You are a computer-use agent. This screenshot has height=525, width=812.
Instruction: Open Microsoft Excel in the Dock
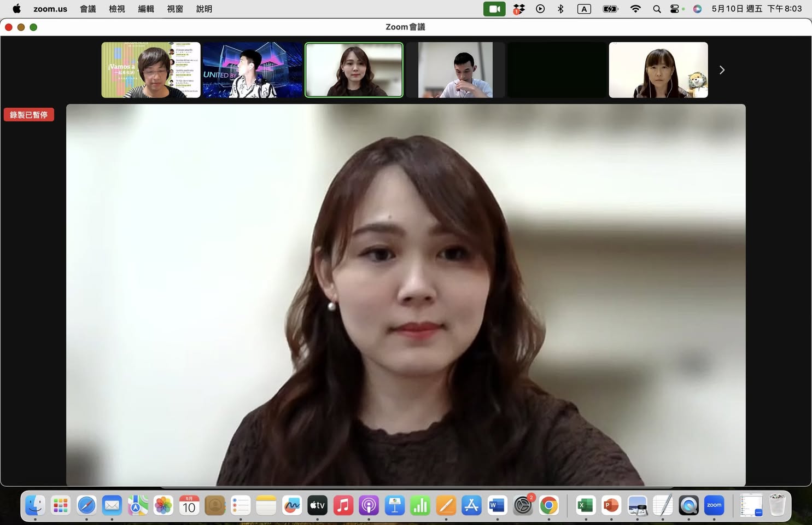(x=586, y=505)
